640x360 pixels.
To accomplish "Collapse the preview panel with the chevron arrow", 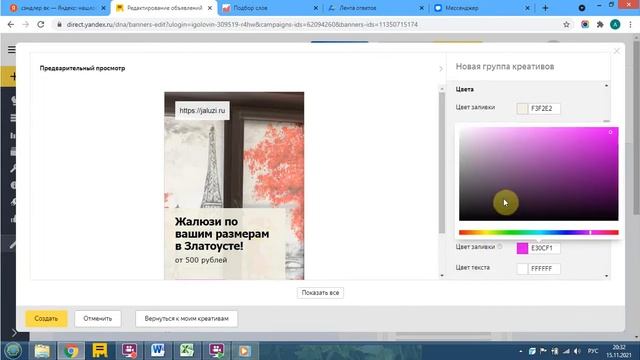I will click(440, 69).
